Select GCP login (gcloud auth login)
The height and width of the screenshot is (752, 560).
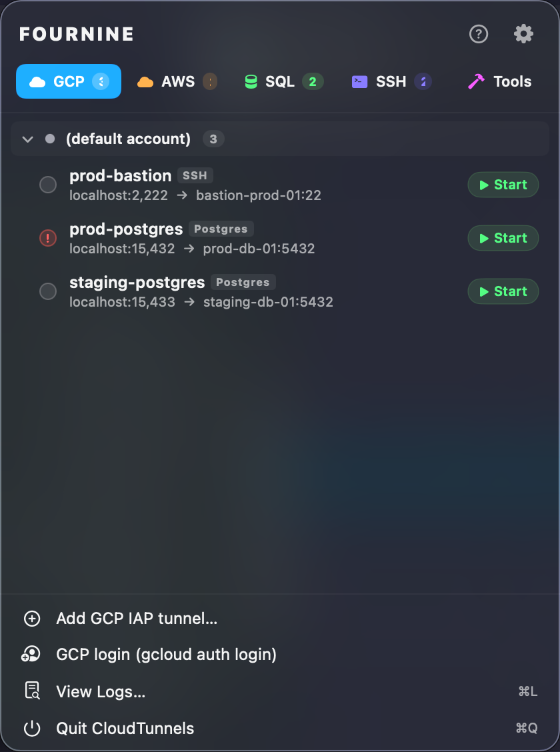click(167, 655)
